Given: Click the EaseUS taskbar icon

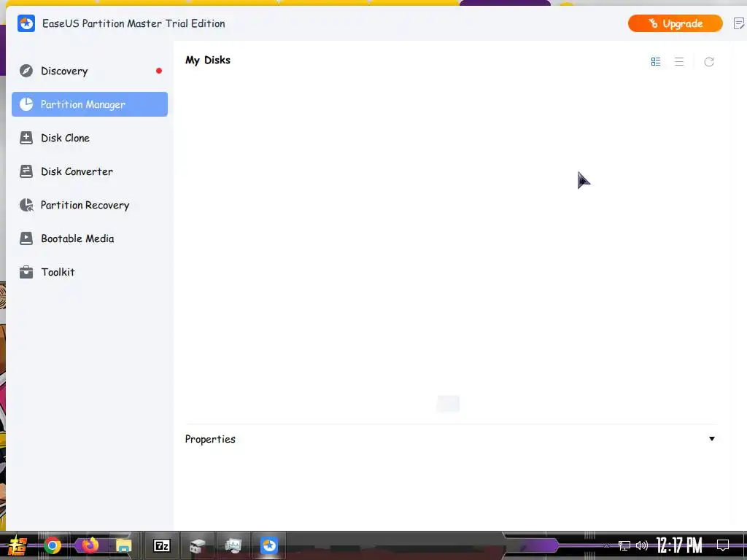Looking at the screenshot, I should (x=268, y=545).
